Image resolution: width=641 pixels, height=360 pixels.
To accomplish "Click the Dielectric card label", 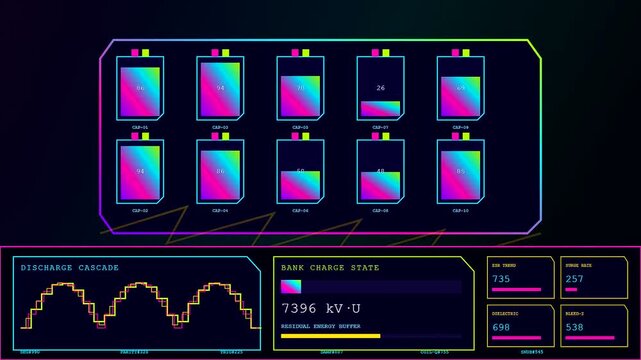I will (x=505, y=314).
